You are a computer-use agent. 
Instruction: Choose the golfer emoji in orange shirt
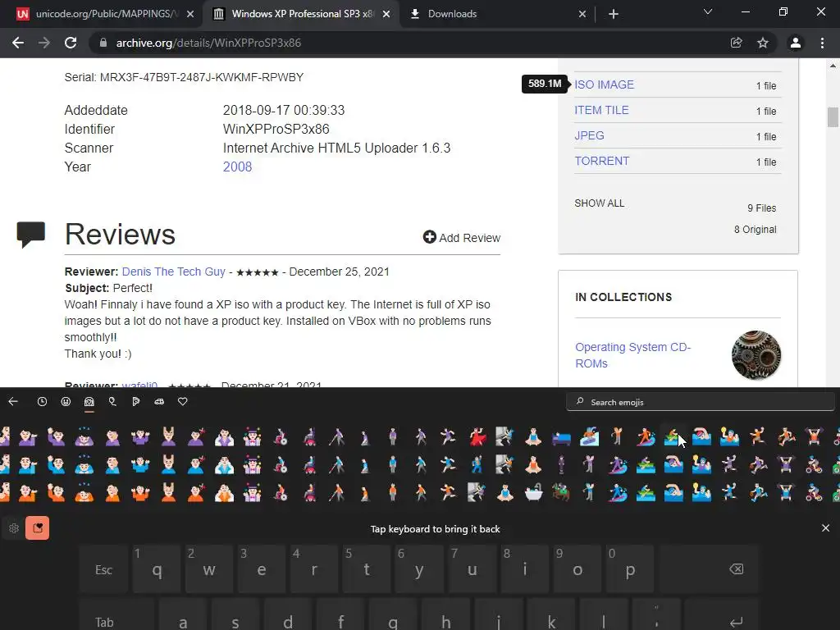pyautogui.click(x=617, y=437)
